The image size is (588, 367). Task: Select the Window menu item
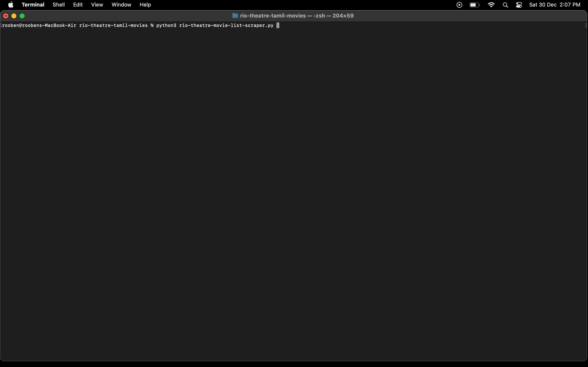pos(121,5)
